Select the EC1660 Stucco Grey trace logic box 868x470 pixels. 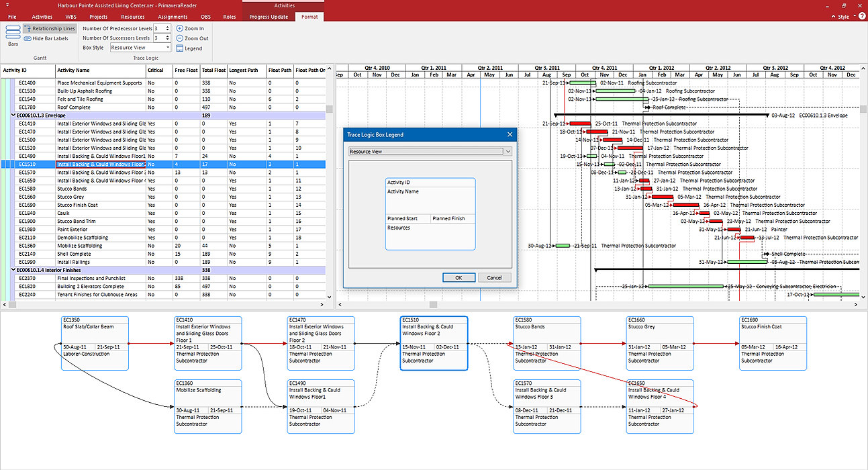(x=659, y=343)
